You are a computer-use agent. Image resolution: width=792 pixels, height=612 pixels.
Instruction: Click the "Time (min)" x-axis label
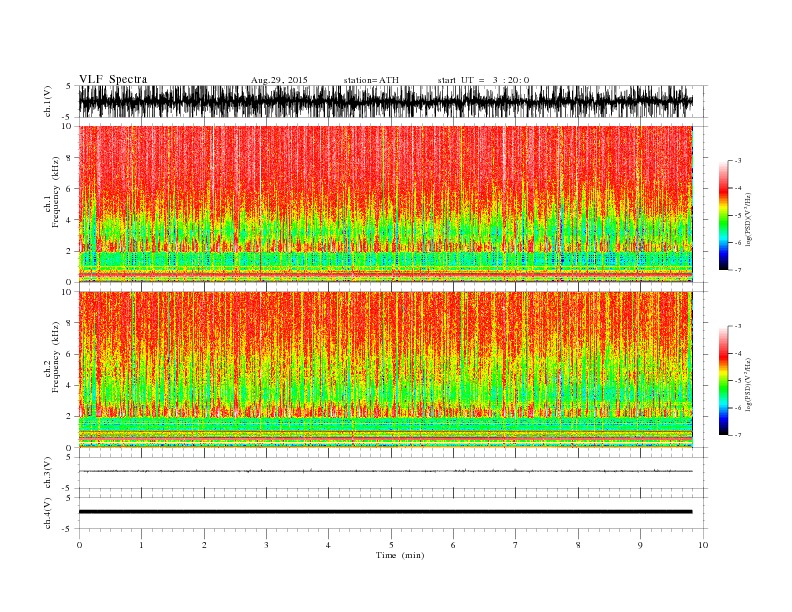400,555
